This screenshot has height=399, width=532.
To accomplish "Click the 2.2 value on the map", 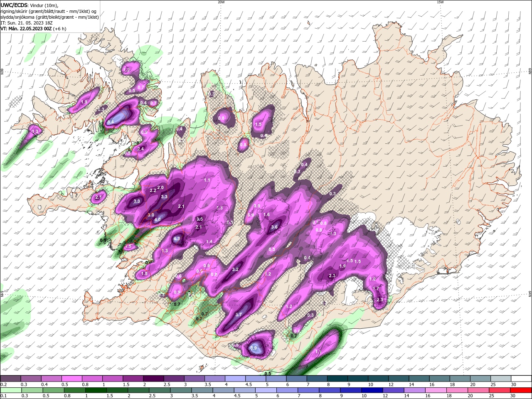I will [x=153, y=191].
